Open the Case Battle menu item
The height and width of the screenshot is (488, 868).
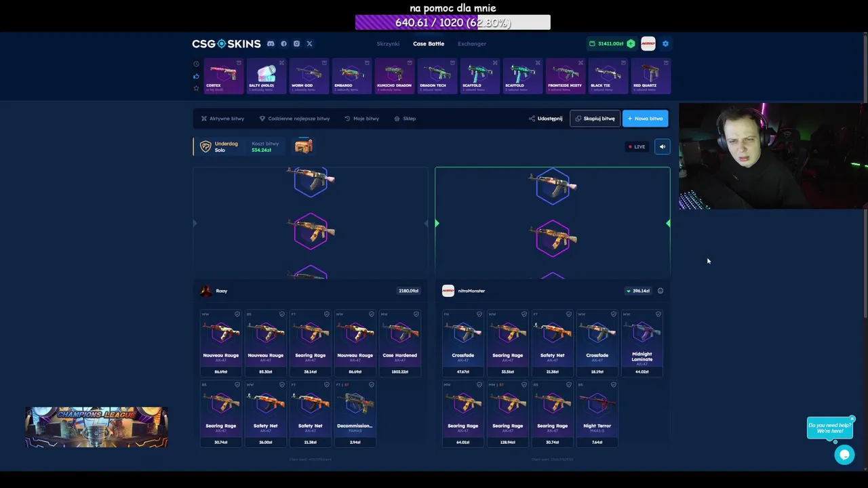pyautogui.click(x=429, y=43)
